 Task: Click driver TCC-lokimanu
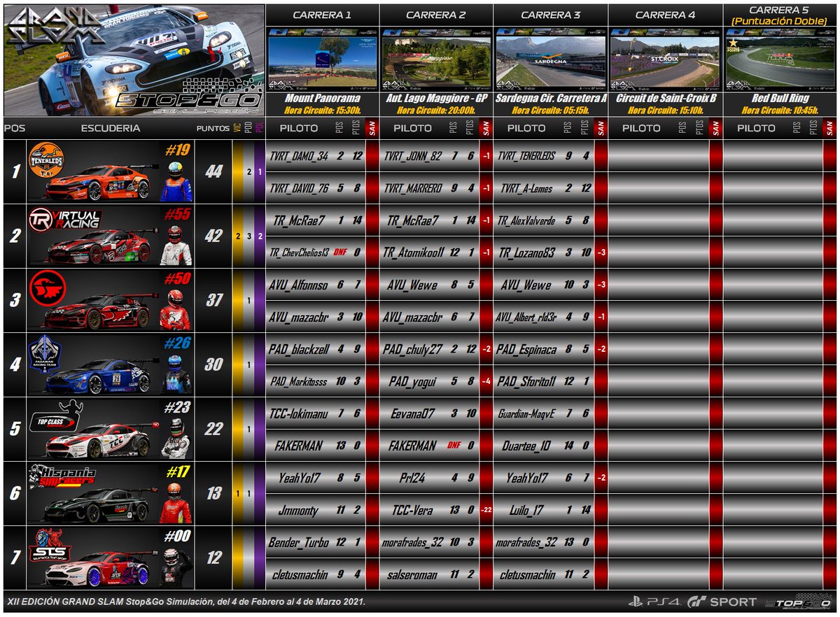tap(299, 413)
